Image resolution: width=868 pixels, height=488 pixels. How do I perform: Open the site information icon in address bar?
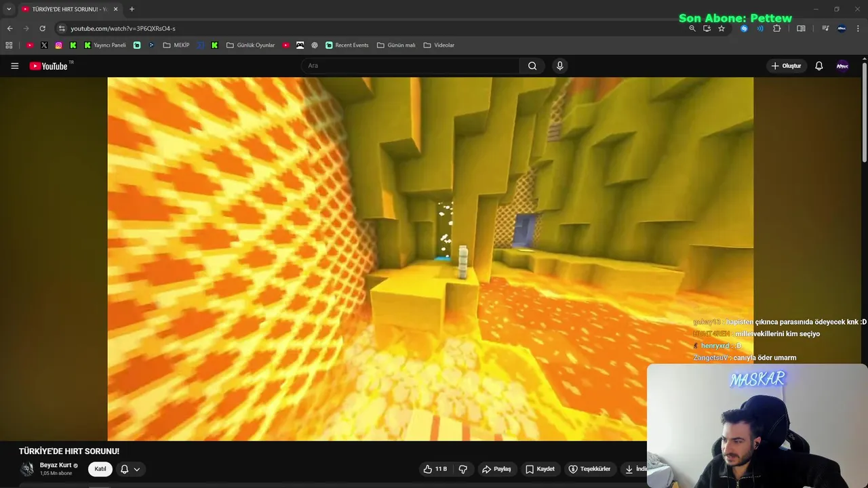[x=62, y=28]
